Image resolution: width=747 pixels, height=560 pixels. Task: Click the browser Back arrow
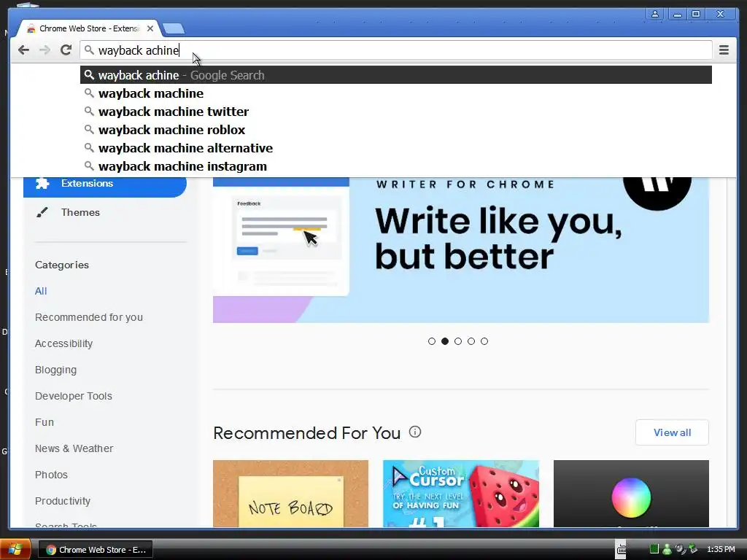23,50
